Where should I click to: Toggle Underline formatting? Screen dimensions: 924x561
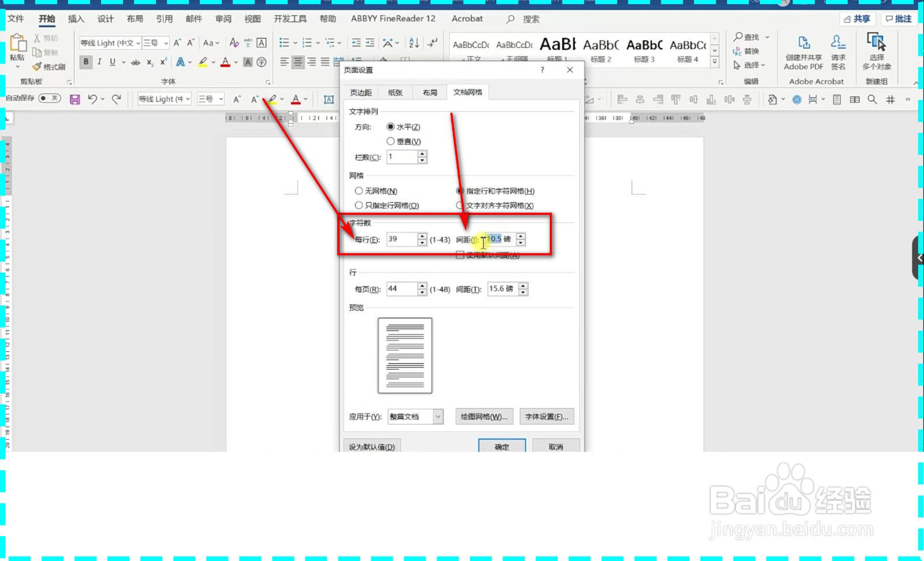pyautogui.click(x=113, y=62)
